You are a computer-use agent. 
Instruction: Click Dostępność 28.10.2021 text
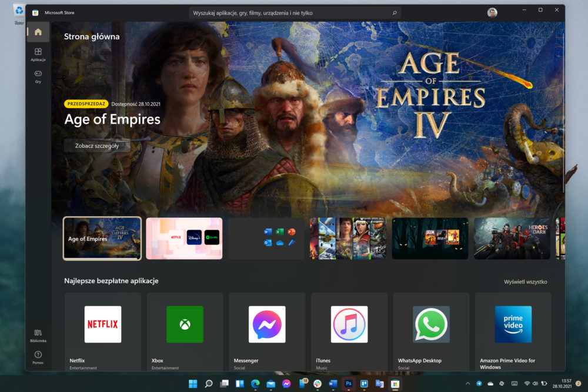[x=136, y=104]
